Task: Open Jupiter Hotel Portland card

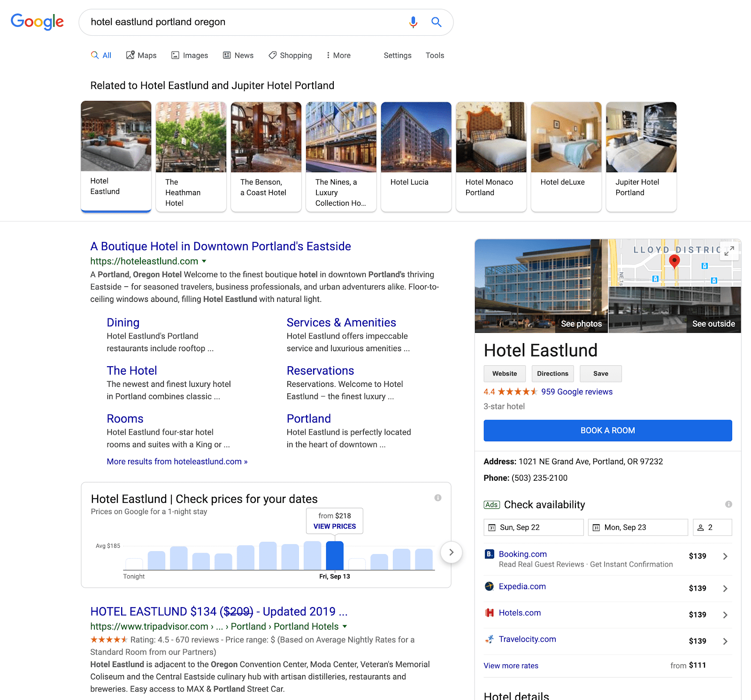Action: [642, 157]
